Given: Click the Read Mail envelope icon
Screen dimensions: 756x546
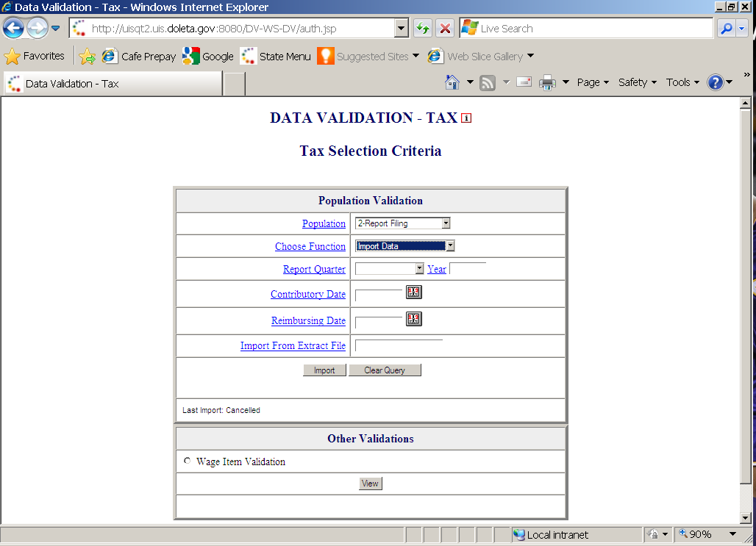Looking at the screenshot, I should tap(524, 82).
